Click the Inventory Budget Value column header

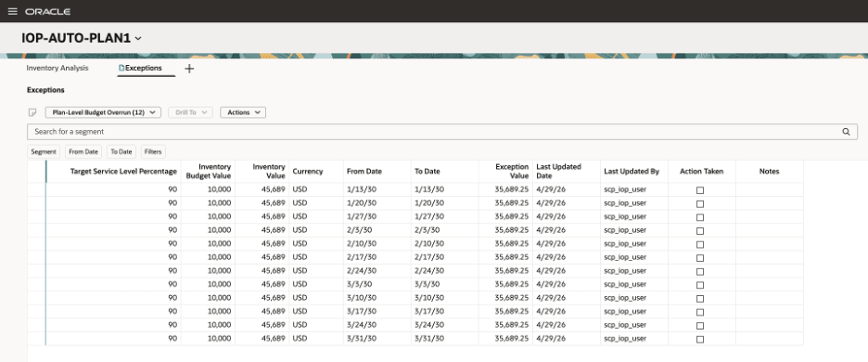[208, 172]
